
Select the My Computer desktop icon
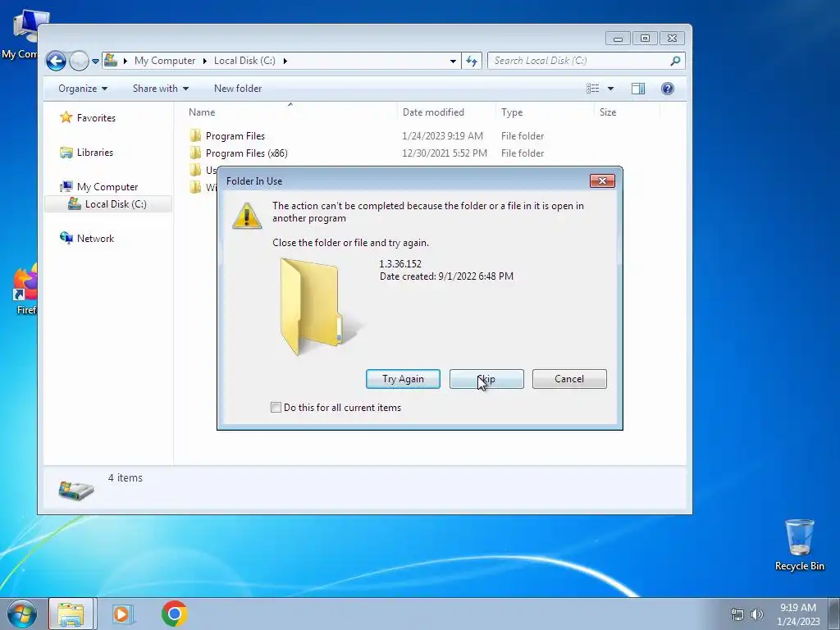25,34
